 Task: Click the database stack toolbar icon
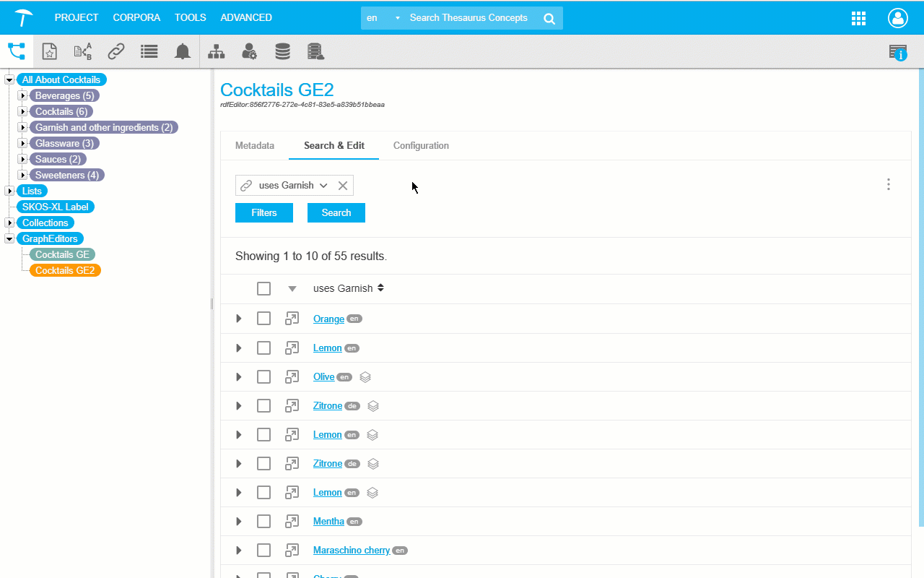click(282, 51)
